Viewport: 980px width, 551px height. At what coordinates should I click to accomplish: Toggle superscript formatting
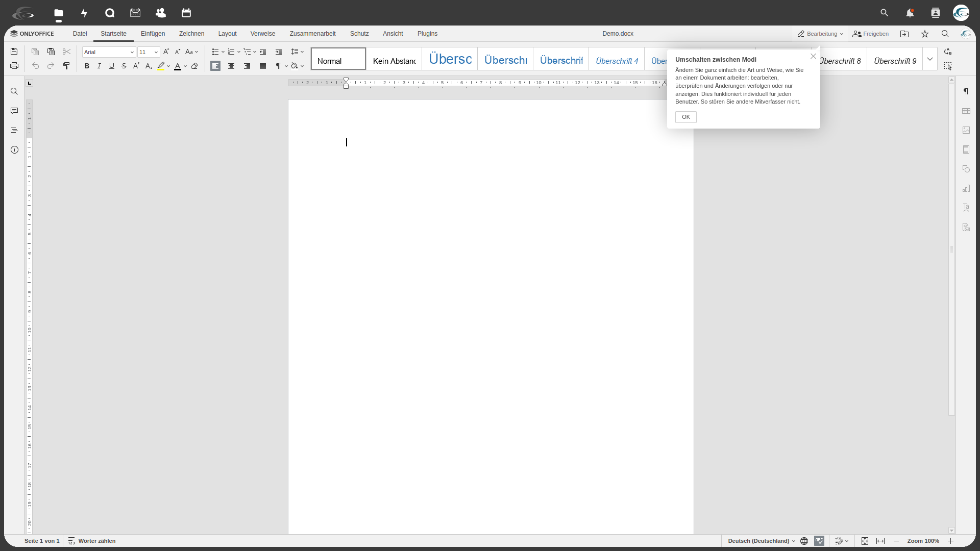(x=136, y=66)
